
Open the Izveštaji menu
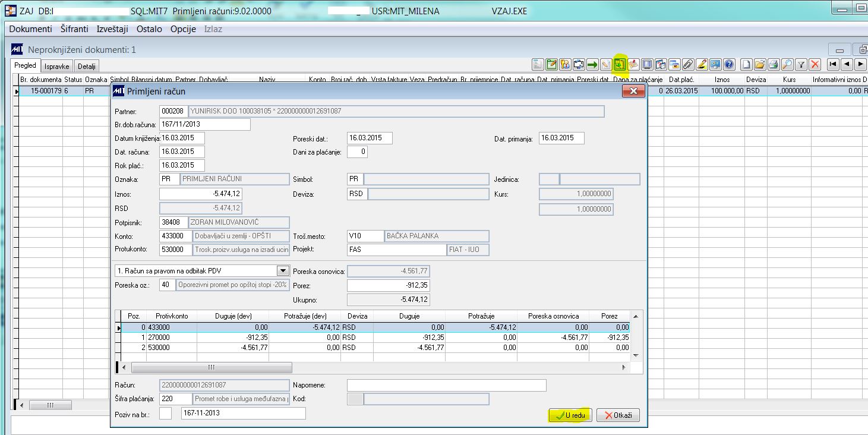(x=112, y=29)
